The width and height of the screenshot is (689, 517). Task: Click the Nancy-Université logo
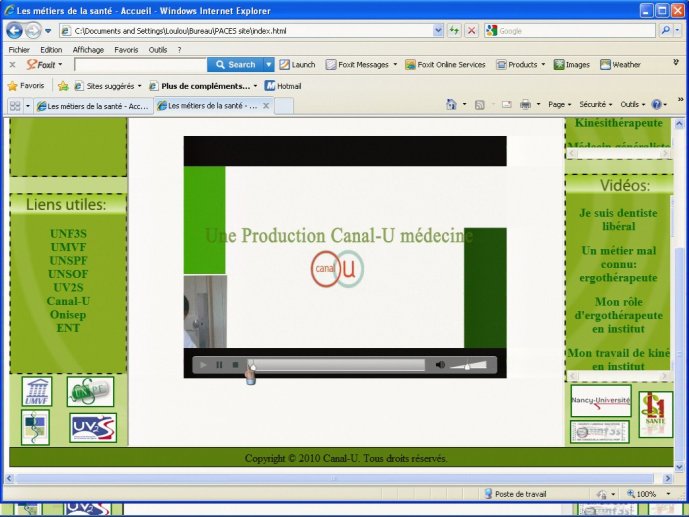point(601,401)
